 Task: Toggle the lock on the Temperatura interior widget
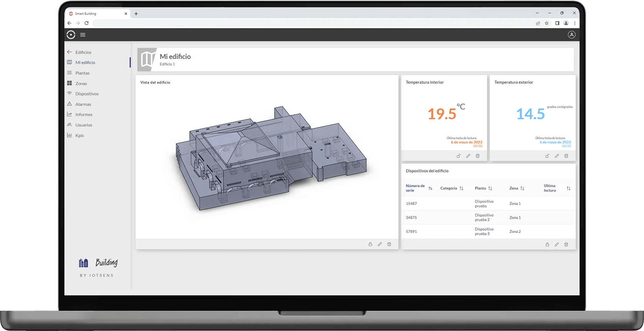(458, 156)
